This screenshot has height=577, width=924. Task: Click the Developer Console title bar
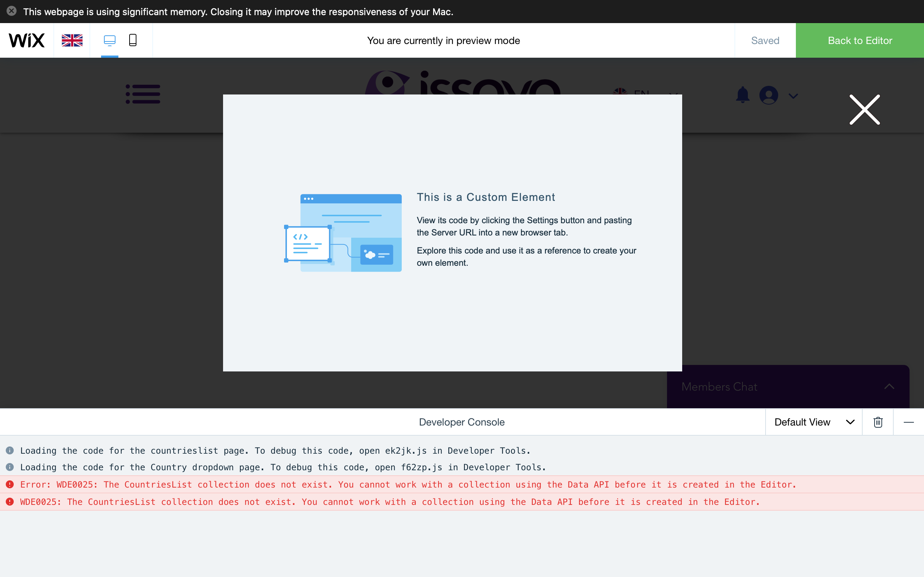tap(461, 422)
